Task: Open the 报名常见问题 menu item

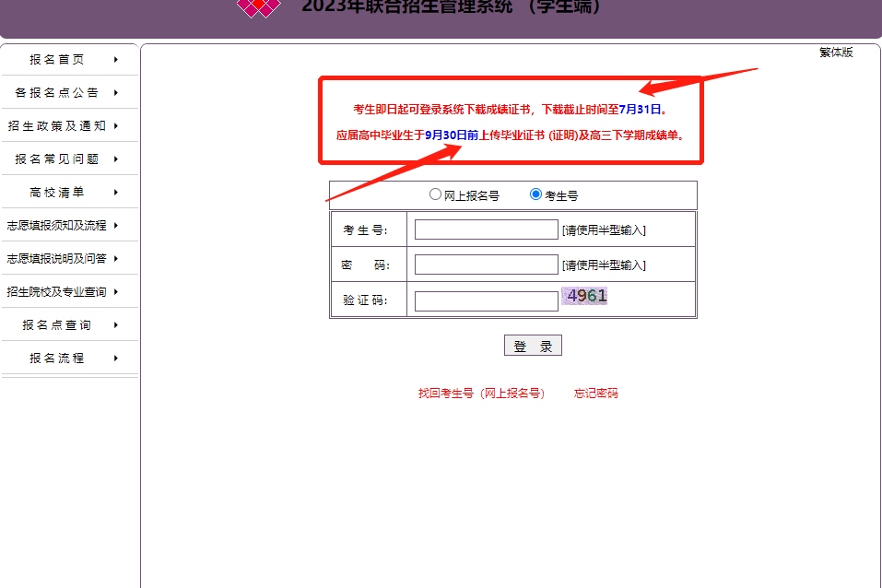Action: (x=57, y=159)
